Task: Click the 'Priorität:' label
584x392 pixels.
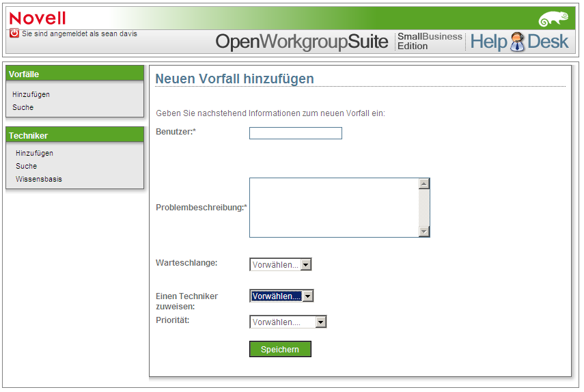Action: point(172,320)
